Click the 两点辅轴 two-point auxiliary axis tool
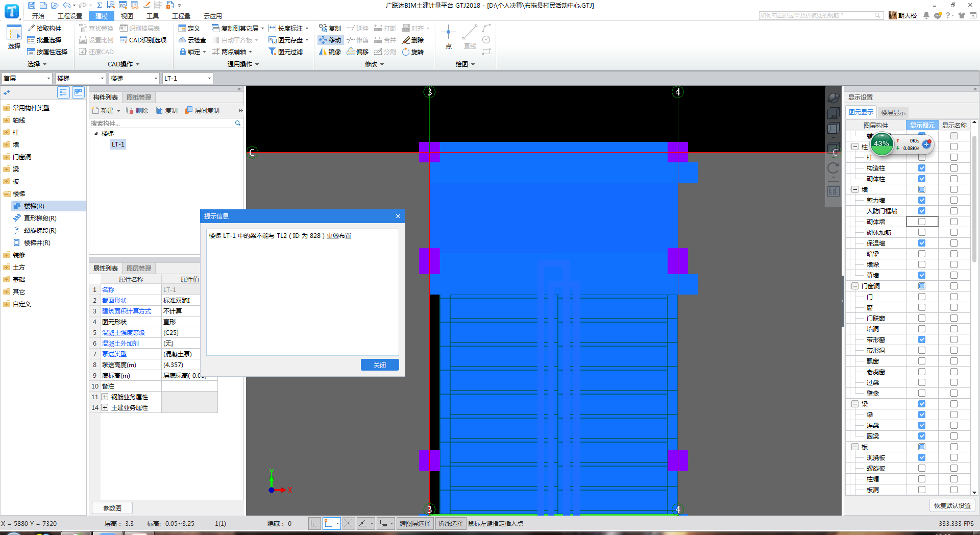Image resolution: width=980 pixels, height=535 pixels. pyautogui.click(x=232, y=52)
